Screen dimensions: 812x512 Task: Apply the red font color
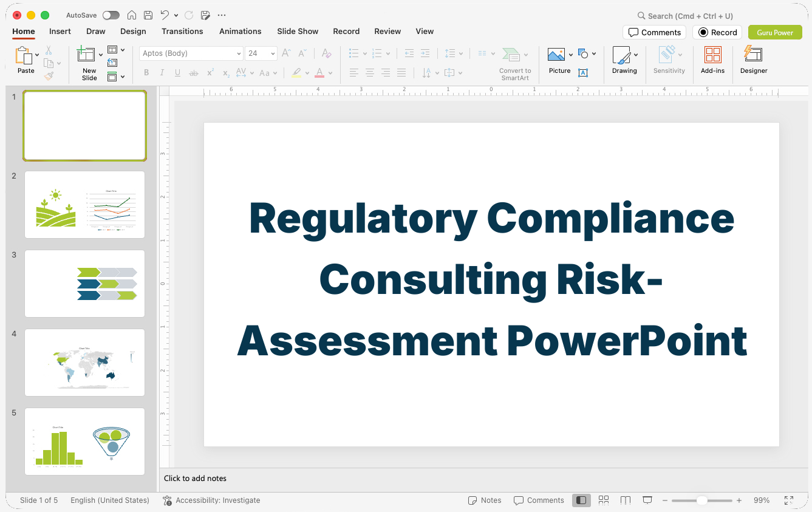[319, 73]
